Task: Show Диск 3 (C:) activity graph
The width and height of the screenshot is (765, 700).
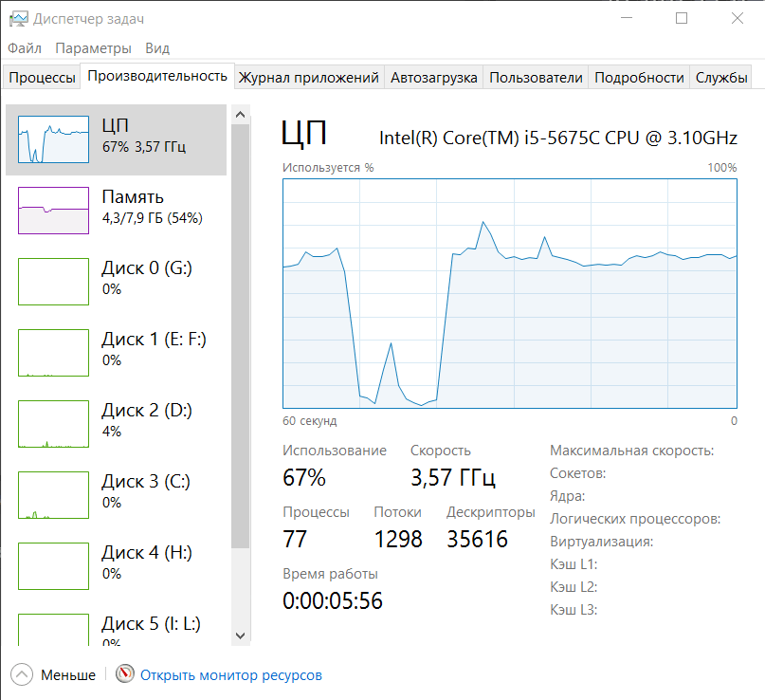Action: click(54, 495)
